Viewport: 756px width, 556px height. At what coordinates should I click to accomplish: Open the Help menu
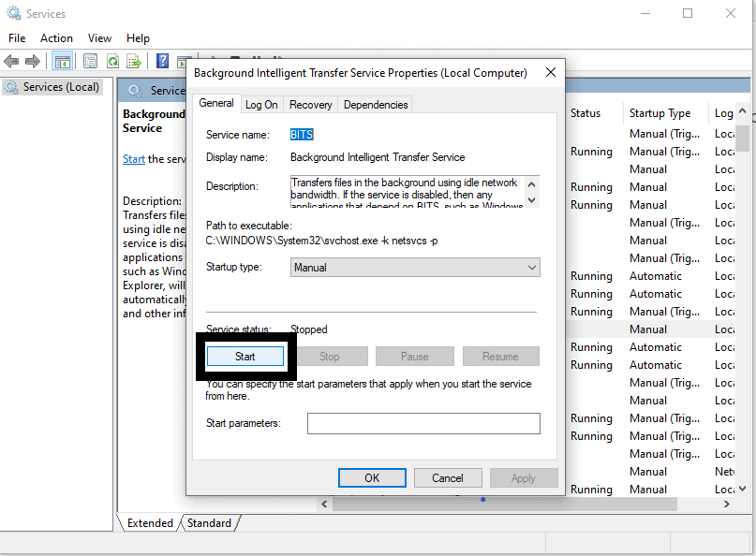138,38
